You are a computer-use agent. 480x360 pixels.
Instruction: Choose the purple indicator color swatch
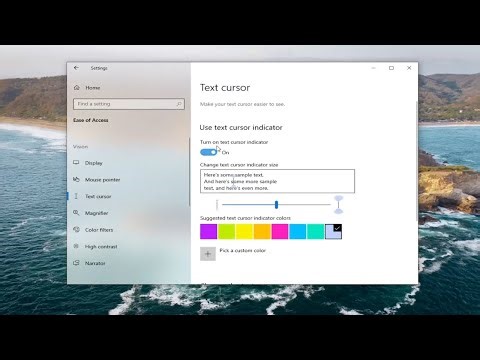[209, 232]
